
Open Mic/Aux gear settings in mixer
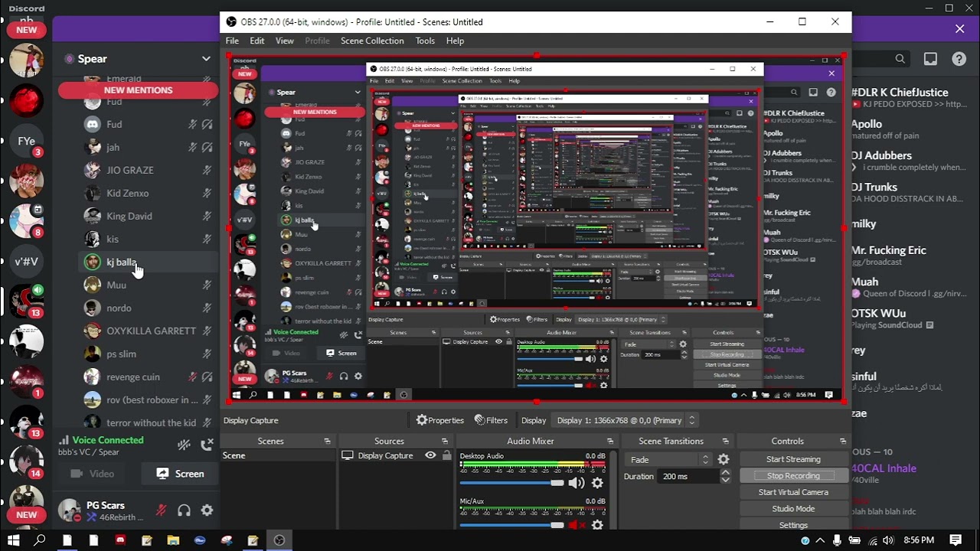tap(598, 525)
